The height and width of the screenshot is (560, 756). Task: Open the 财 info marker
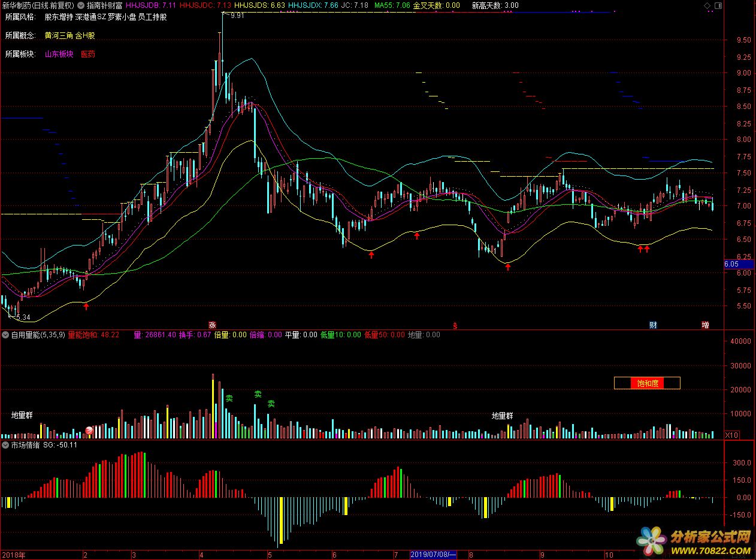(653, 325)
